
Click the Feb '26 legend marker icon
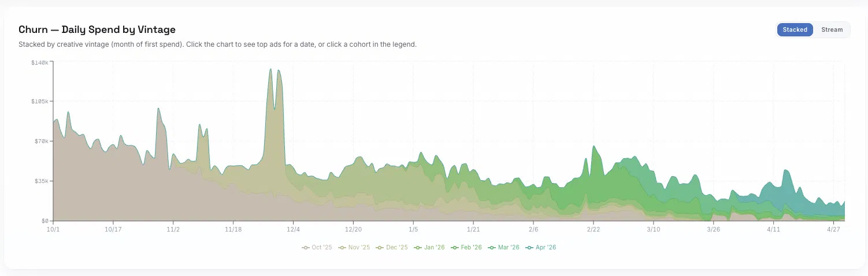(455, 248)
